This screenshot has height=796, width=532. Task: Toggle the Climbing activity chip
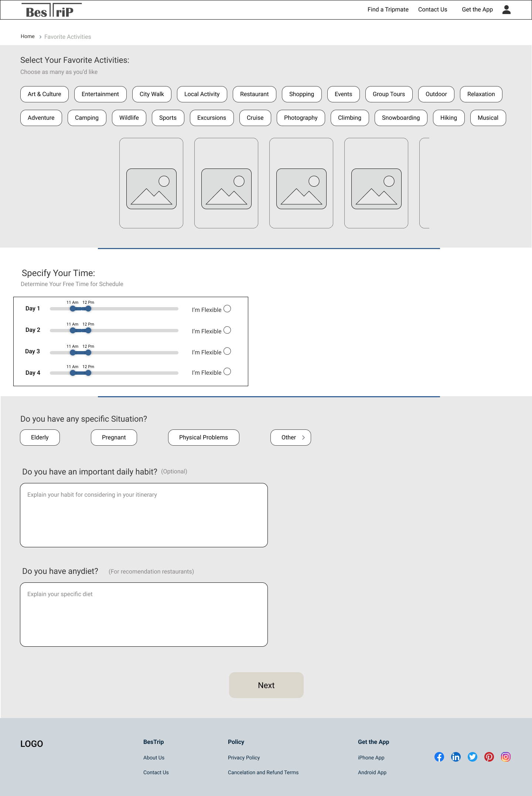coord(350,118)
